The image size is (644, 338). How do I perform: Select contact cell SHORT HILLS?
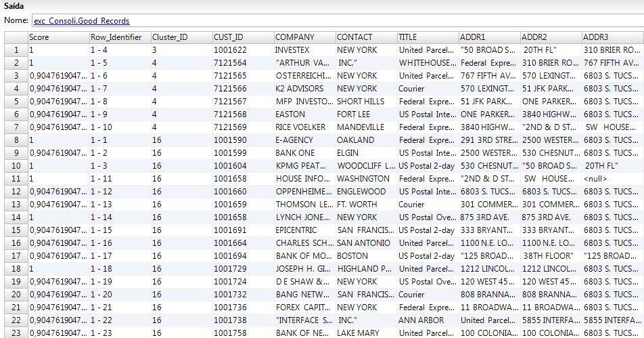point(367,102)
